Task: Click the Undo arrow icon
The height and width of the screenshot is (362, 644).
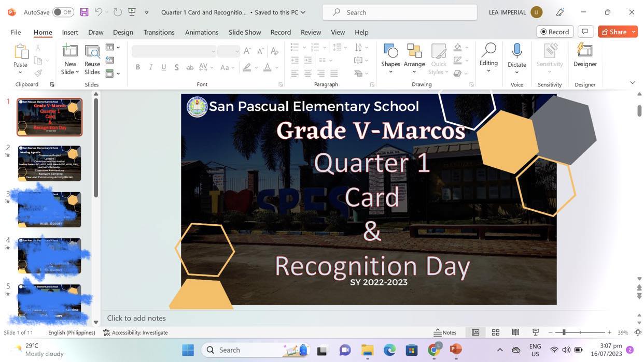Action: point(98,12)
